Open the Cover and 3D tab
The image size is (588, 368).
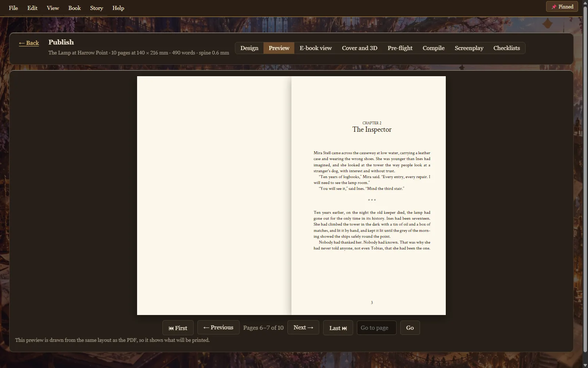point(359,48)
